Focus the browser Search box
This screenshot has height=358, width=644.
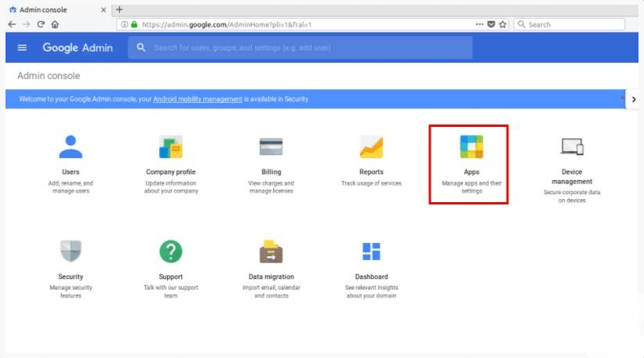coord(569,24)
